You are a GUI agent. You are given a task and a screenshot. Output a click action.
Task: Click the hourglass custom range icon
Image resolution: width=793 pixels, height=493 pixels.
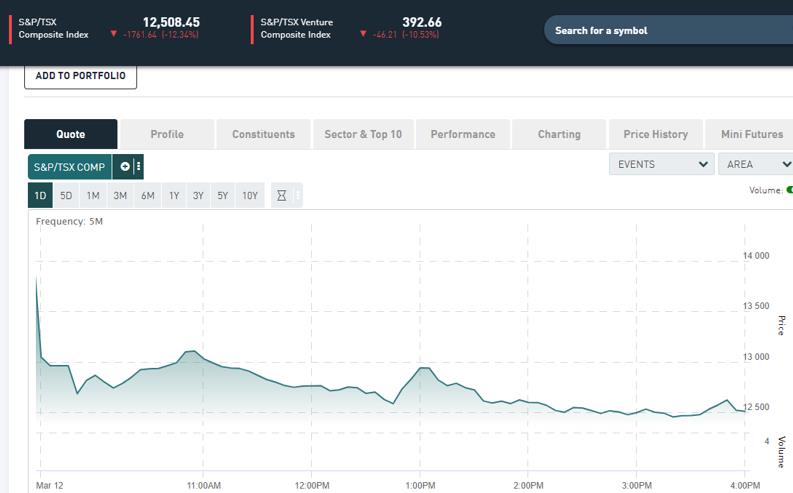[282, 195]
